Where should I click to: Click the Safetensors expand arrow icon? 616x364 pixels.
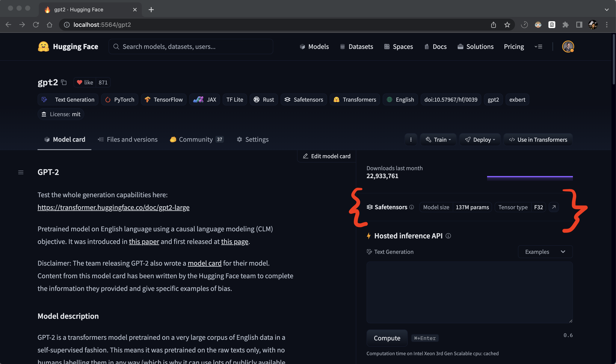(x=554, y=207)
